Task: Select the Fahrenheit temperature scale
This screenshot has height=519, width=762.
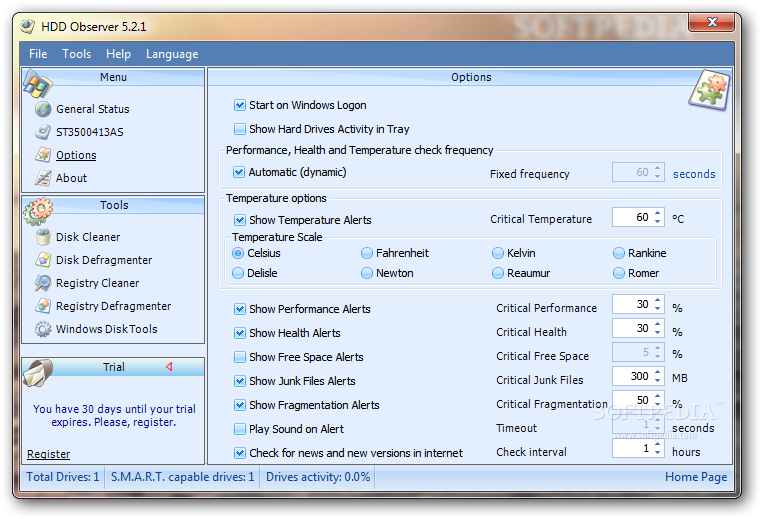Action: click(367, 253)
